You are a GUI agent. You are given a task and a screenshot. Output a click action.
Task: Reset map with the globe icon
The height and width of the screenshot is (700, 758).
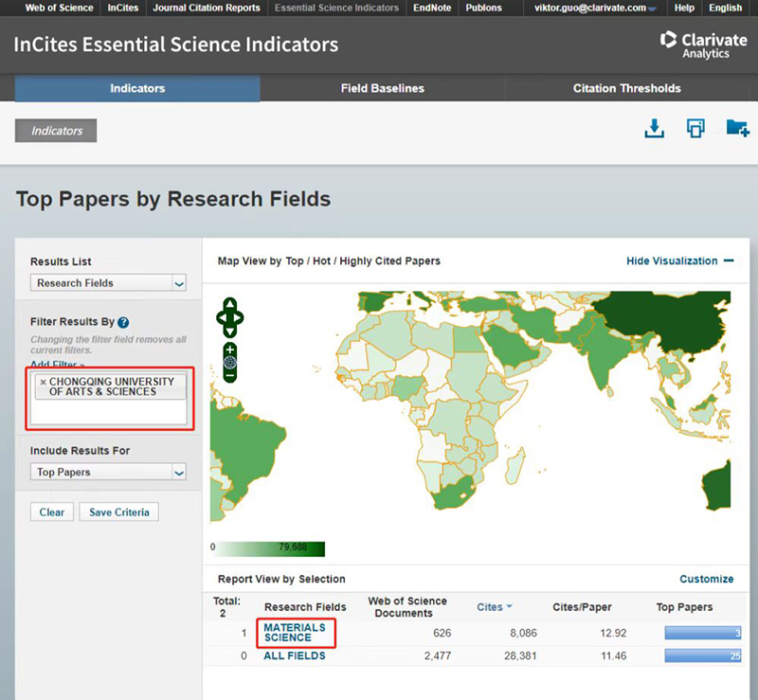pos(230,363)
